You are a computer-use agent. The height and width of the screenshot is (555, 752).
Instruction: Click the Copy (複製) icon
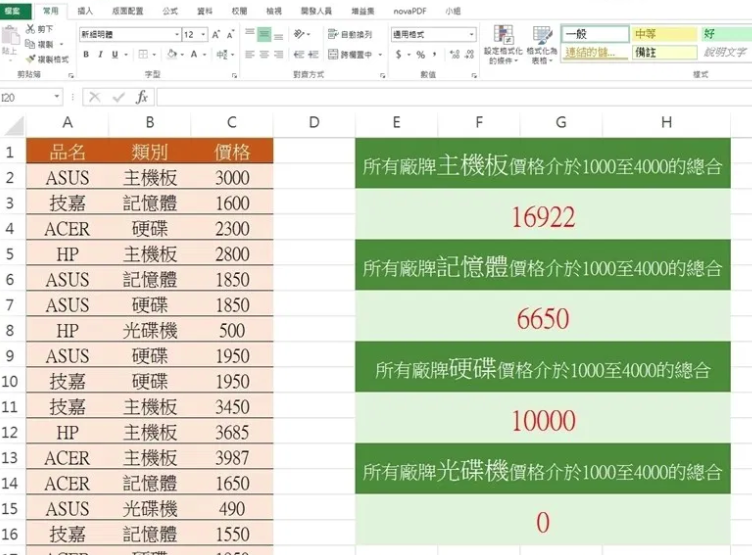pyautogui.click(x=30, y=44)
